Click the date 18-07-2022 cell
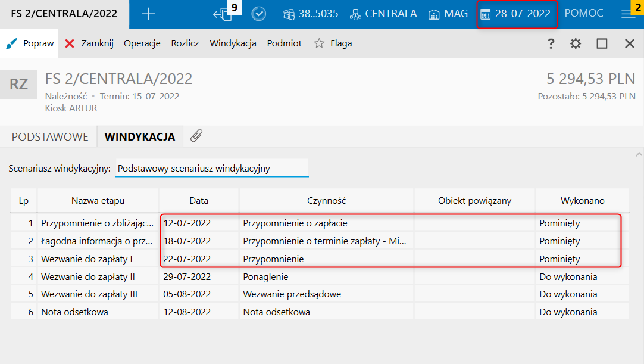This screenshot has height=364, width=644. coord(199,241)
